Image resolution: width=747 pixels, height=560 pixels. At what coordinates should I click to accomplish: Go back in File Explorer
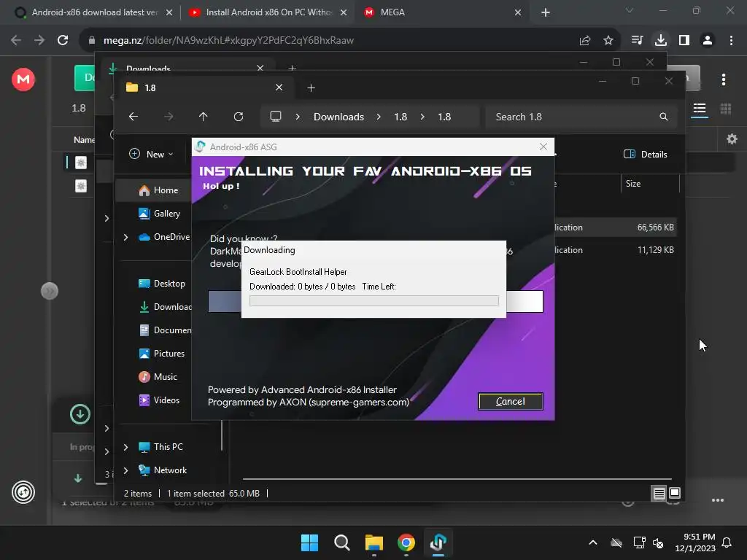pos(133,117)
